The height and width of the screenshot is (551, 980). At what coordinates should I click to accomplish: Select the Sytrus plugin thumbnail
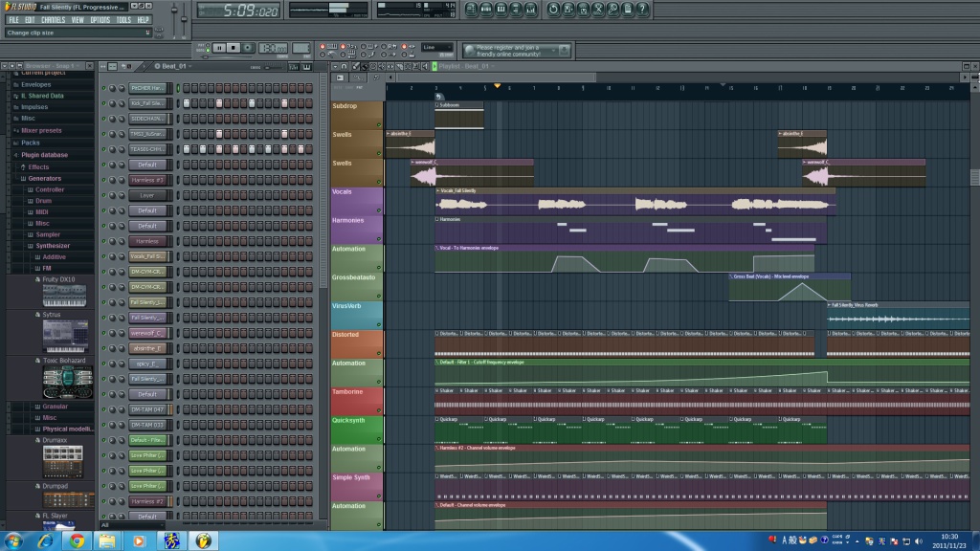coord(66,336)
